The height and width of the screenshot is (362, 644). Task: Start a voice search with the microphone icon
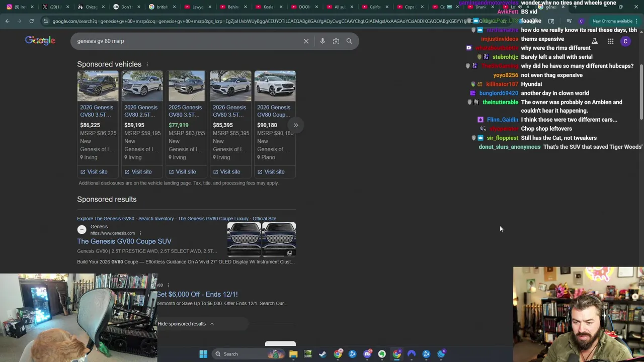tap(323, 41)
